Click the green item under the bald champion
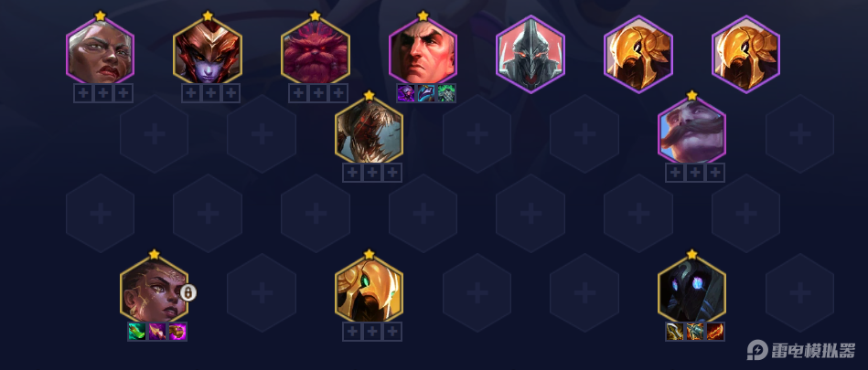This screenshot has width=868, height=370. [x=446, y=93]
